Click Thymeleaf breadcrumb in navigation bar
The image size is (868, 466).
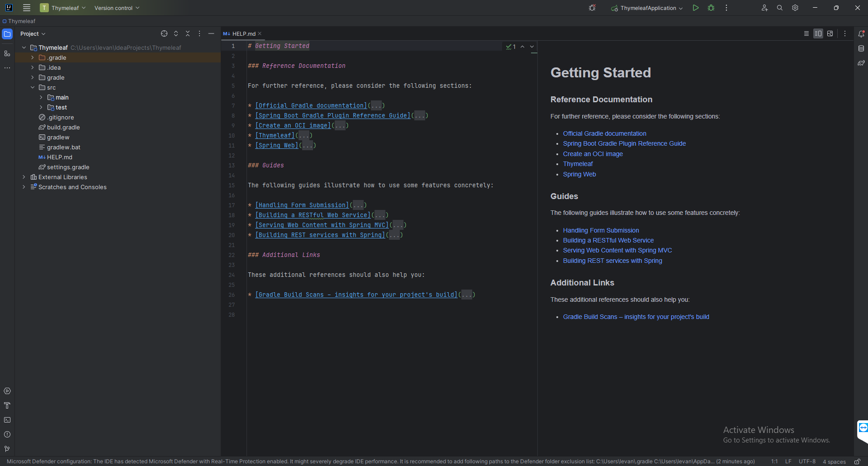click(19, 21)
